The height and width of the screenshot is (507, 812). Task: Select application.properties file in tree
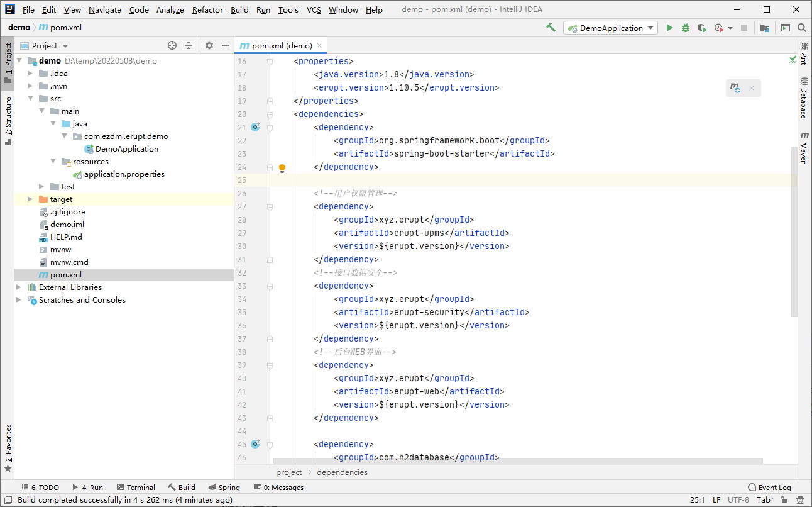coord(124,174)
